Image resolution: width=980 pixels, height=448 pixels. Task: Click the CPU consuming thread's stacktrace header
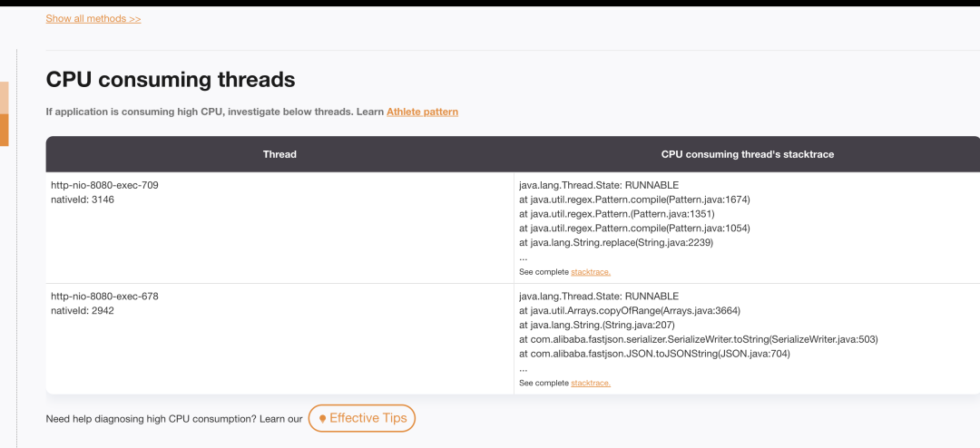click(747, 154)
